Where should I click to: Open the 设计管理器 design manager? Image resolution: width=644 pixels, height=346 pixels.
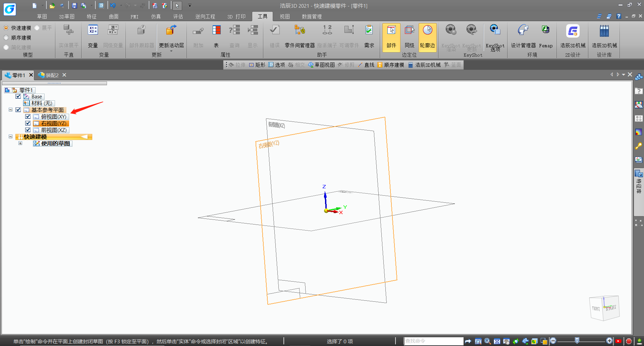click(523, 36)
